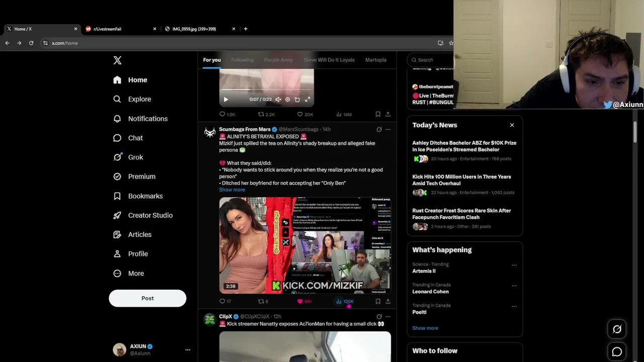Open Rust Creator Frost news story
Screen dimensions: 644x362
[464, 219]
